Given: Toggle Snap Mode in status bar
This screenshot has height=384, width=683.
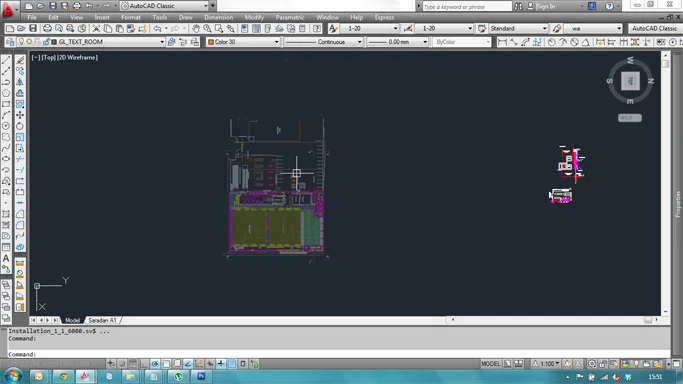Looking at the screenshot, I should (x=122, y=364).
